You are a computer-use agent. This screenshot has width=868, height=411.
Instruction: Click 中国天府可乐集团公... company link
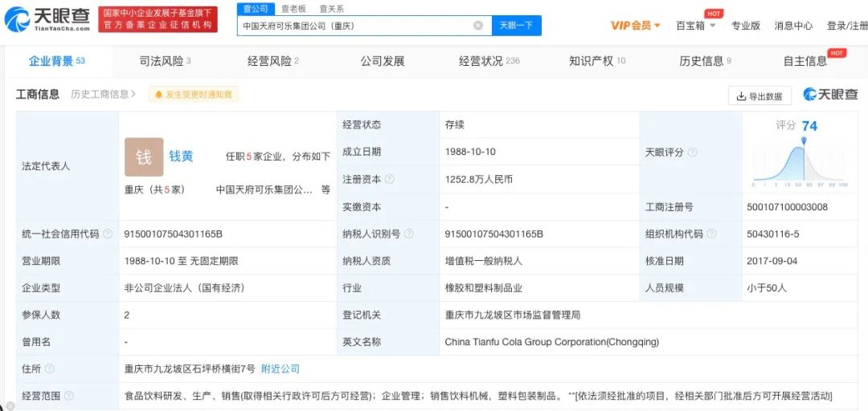(264, 189)
